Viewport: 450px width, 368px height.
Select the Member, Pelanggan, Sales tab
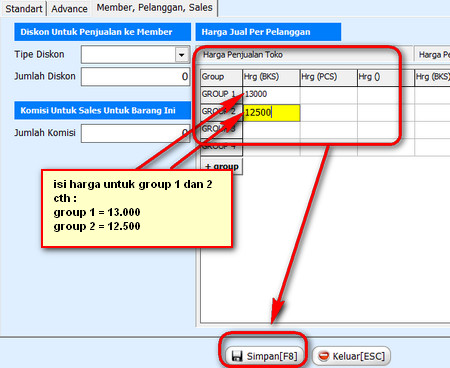point(154,8)
